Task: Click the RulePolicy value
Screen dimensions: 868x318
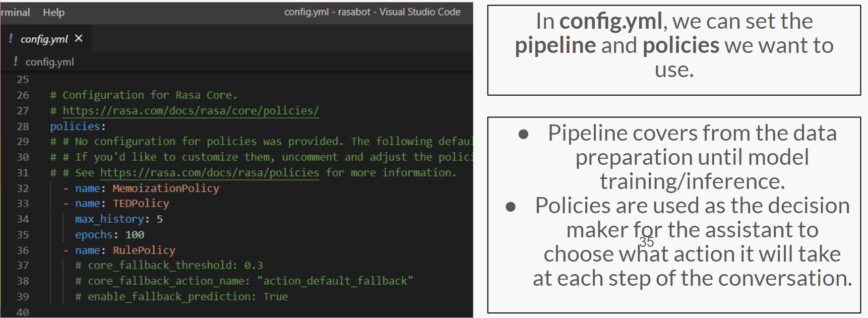Action: point(144,250)
